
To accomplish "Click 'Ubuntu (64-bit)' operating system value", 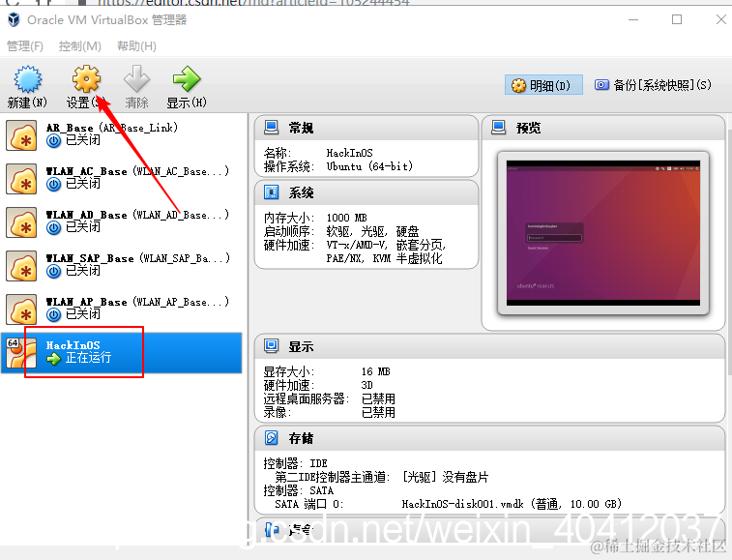I will pos(369,166).
